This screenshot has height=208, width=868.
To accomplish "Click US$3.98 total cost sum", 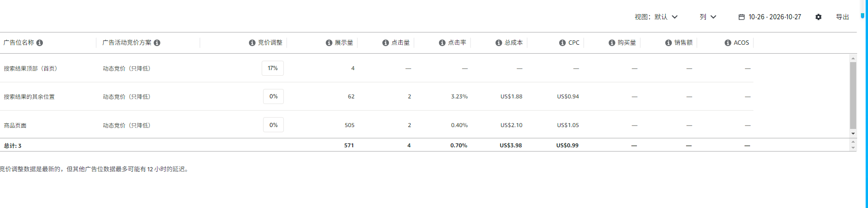I will (x=511, y=145).
